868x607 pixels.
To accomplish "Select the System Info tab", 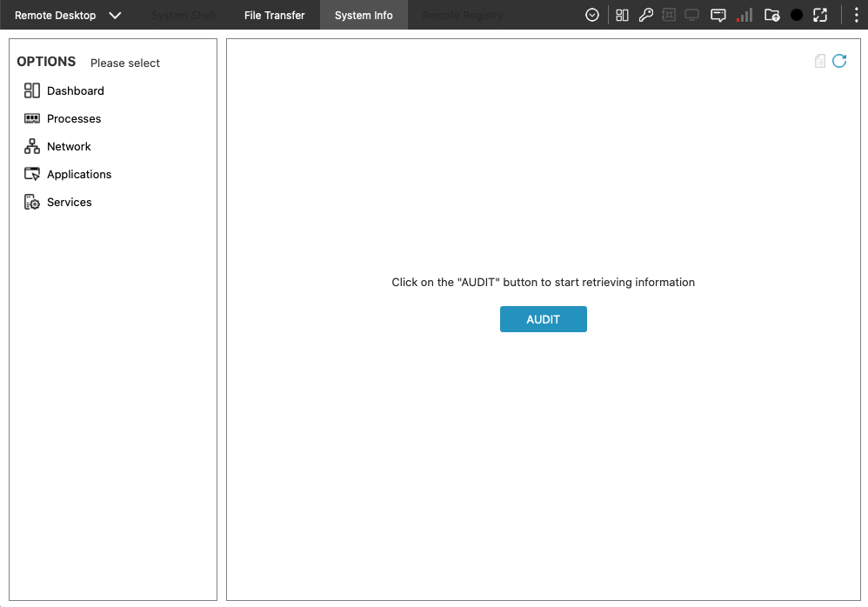I will pos(364,16).
